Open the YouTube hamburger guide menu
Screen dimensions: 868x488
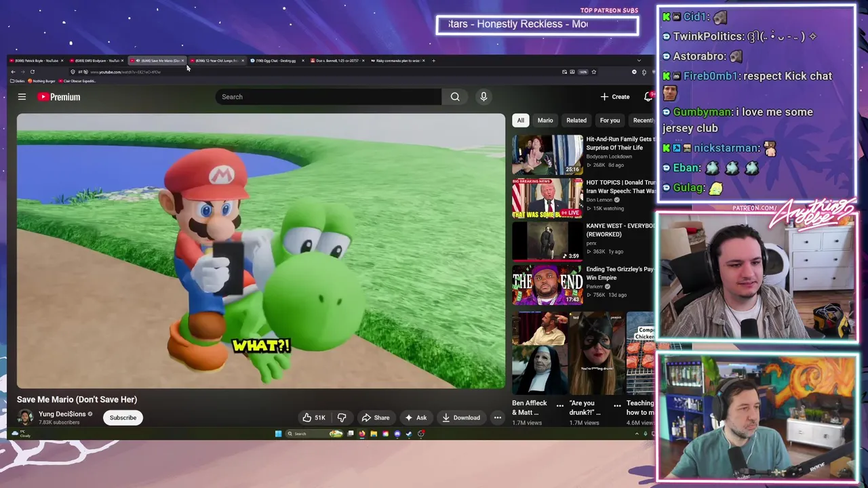[x=22, y=97]
